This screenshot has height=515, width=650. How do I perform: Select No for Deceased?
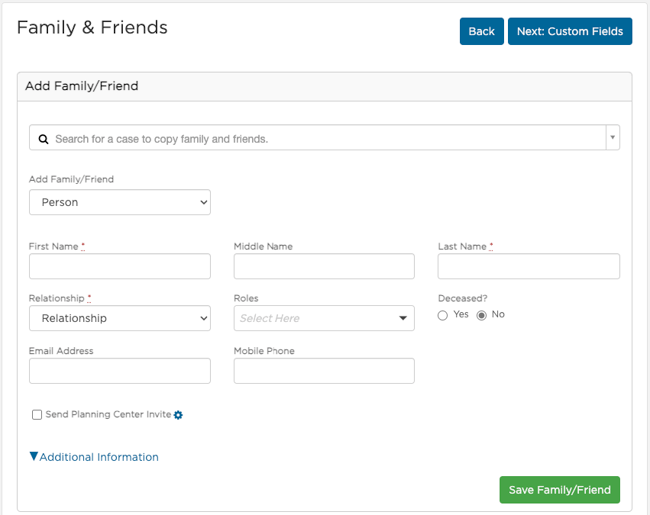481,315
